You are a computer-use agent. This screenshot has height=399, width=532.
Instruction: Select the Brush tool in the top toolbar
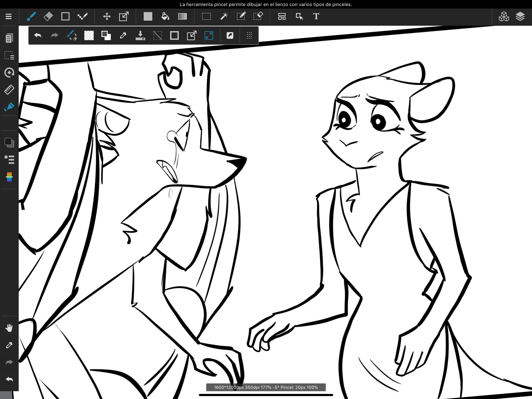[31, 16]
